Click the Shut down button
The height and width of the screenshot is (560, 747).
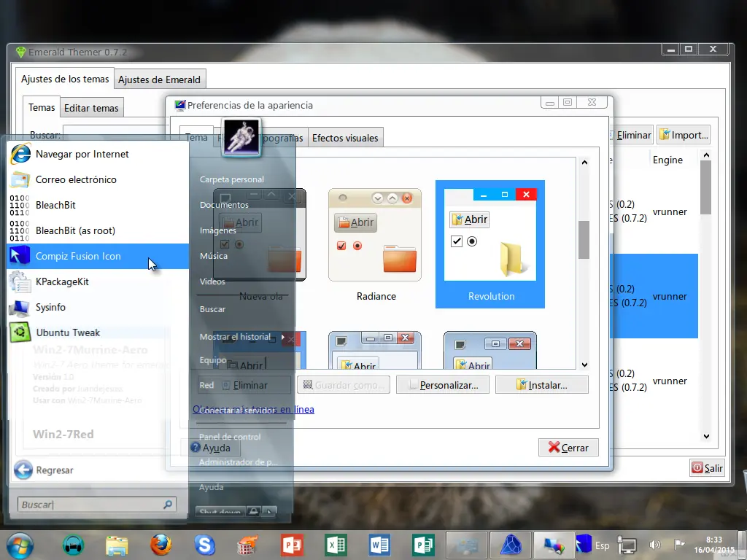coord(220,512)
